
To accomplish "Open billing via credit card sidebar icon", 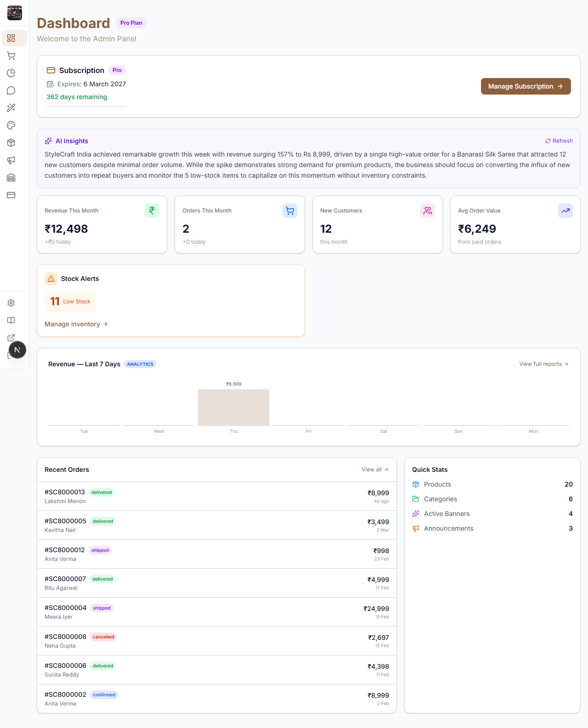I will click(x=11, y=195).
